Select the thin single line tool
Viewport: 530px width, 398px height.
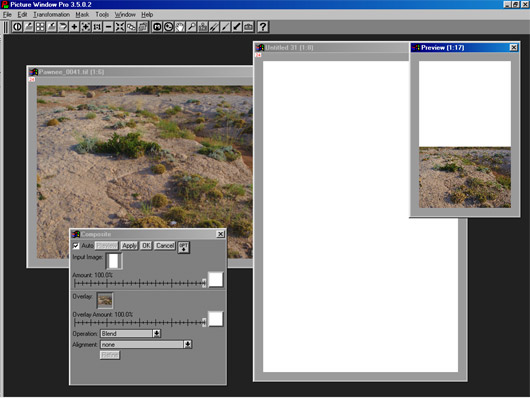pos(225,27)
